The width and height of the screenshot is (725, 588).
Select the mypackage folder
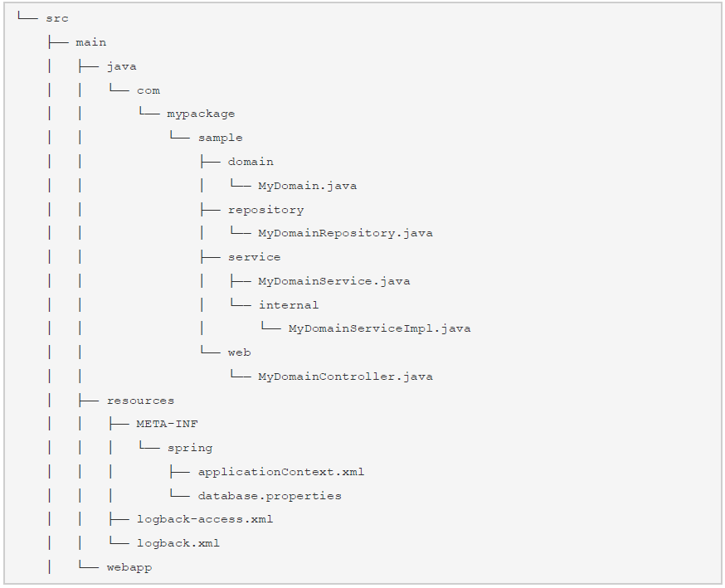pyautogui.click(x=201, y=114)
